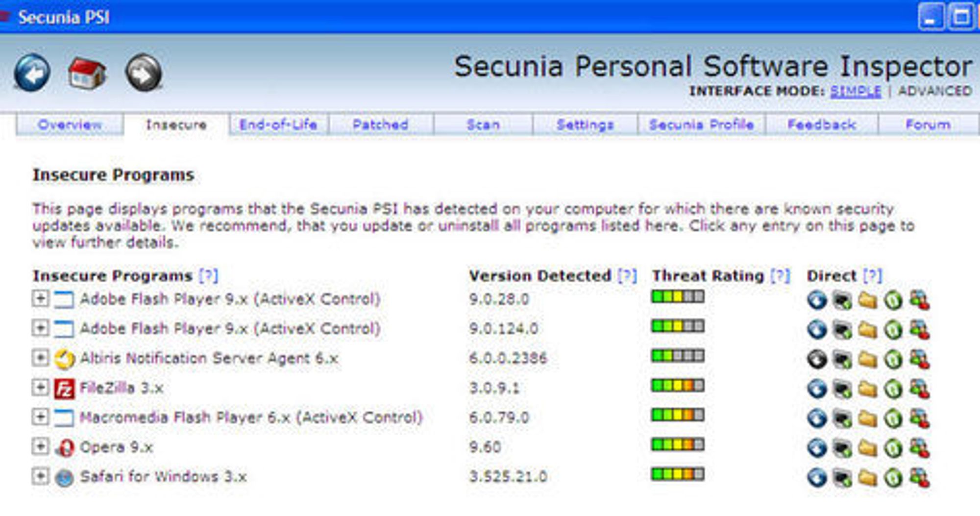Go to the Feedback tab
Image resolution: width=980 pixels, height=516 pixels.
822,124
